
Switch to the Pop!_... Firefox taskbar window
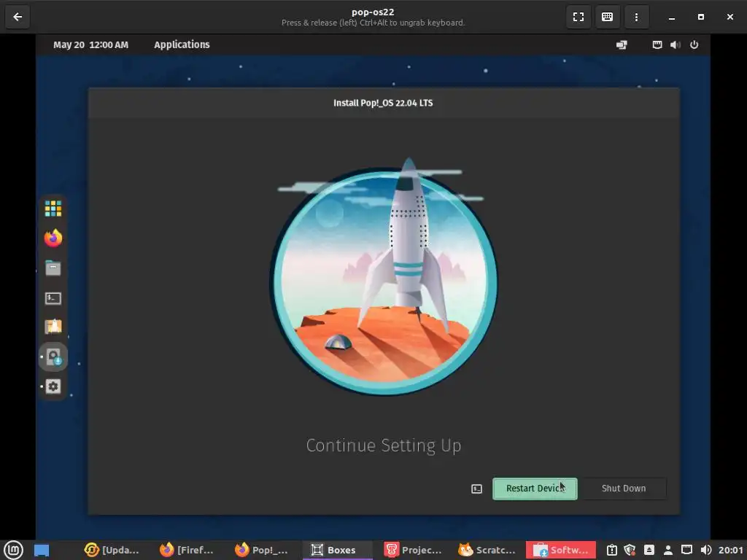tap(262, 550)
